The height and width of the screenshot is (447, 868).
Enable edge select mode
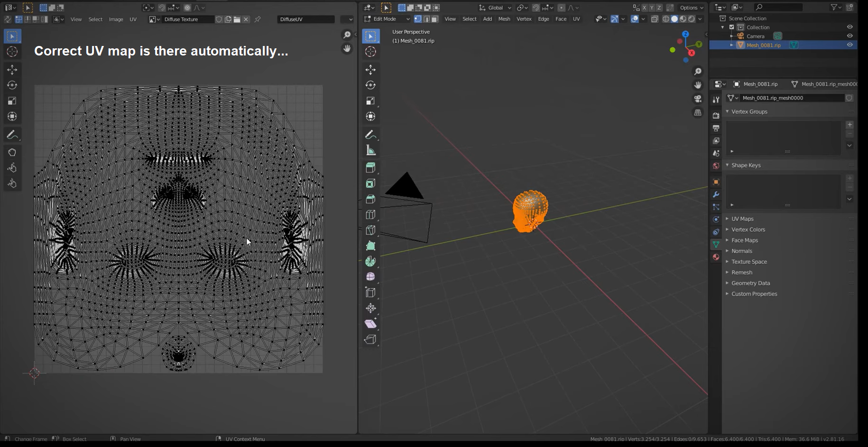click(x=426, y=19)
